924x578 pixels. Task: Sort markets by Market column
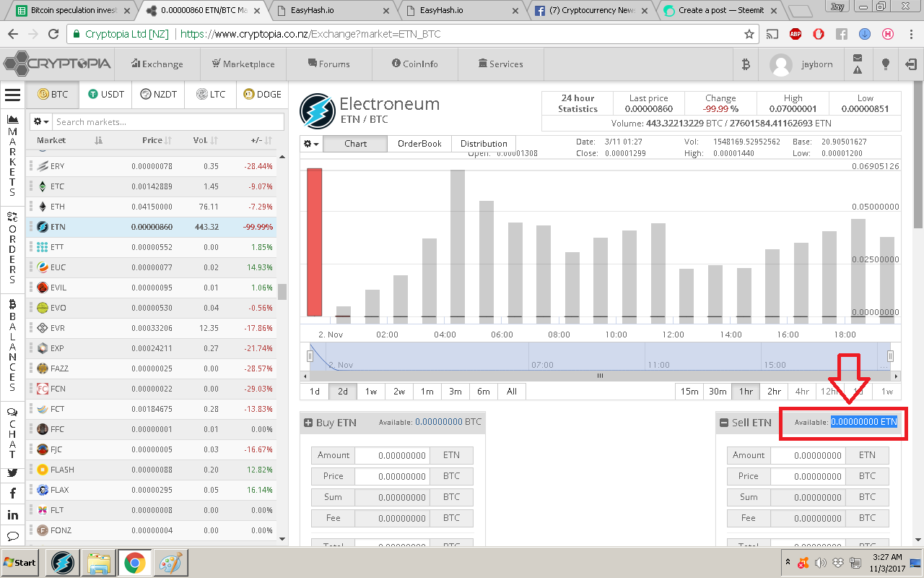(x=69, y=140)
